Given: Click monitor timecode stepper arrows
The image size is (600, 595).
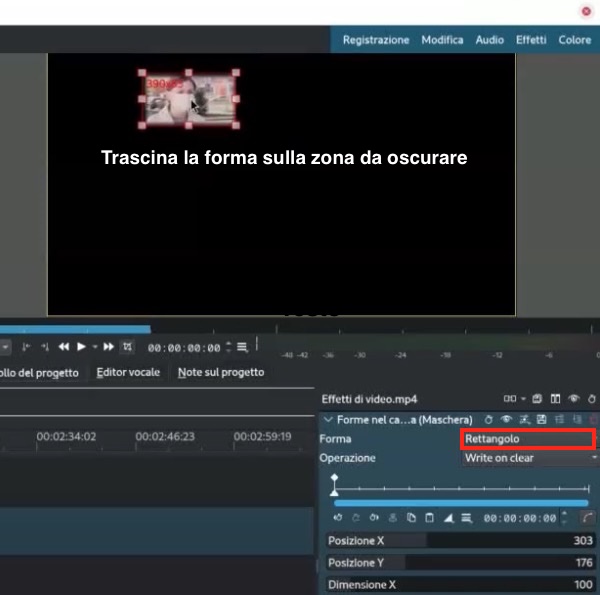Looking at the screenshot, I should 228,347.
